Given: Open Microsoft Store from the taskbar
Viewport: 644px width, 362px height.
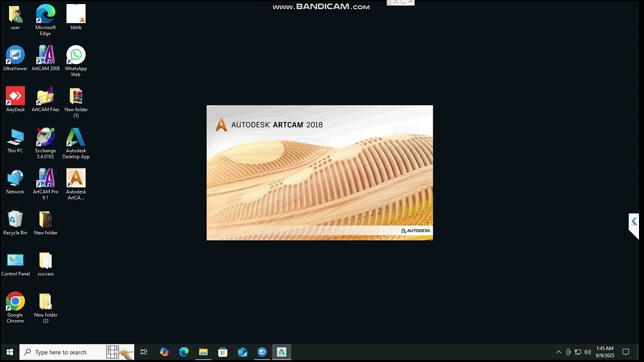Looking at the screenshot, I should 223,352.
